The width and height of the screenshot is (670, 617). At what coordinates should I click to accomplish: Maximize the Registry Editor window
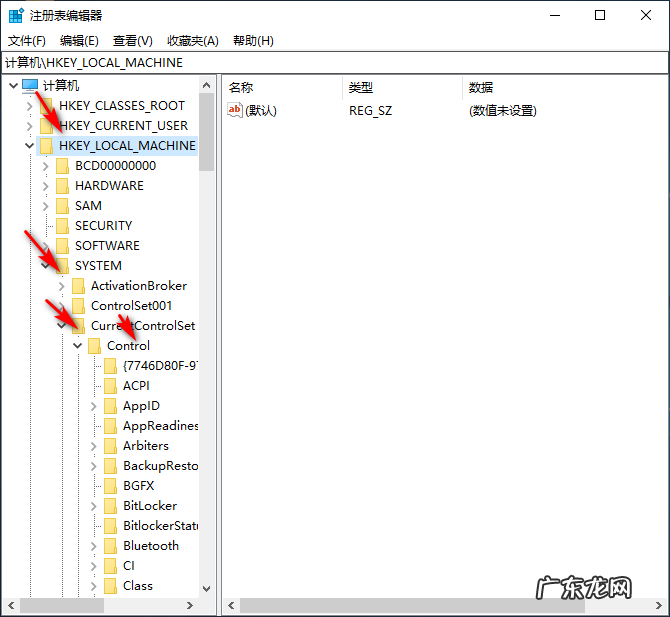pyautogui.click(x=600, y=15)
